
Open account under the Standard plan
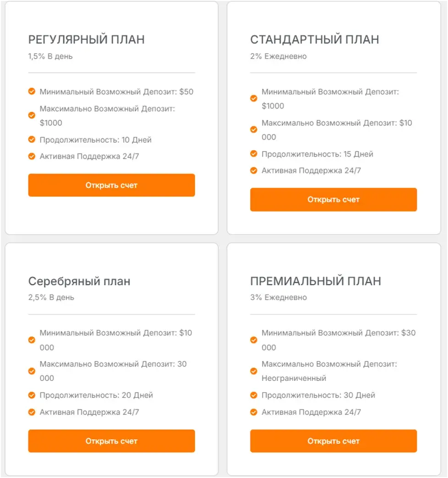pos(333,199)
